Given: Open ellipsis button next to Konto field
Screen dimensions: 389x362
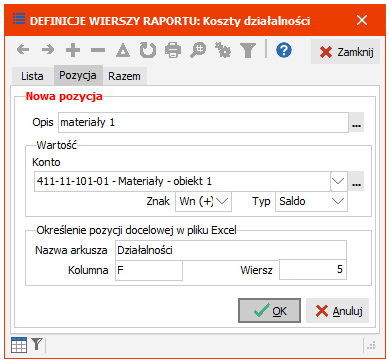Looking at the screenshot, I should click(357, 181).
